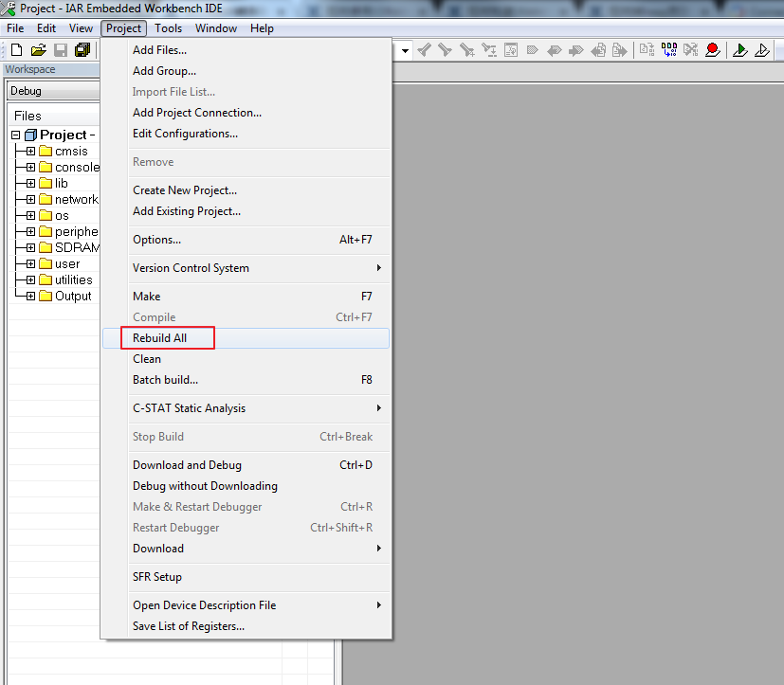This screenshot has height=685, width=784.
Task: Open the Open Device Description File submenu
Action: 246,605
